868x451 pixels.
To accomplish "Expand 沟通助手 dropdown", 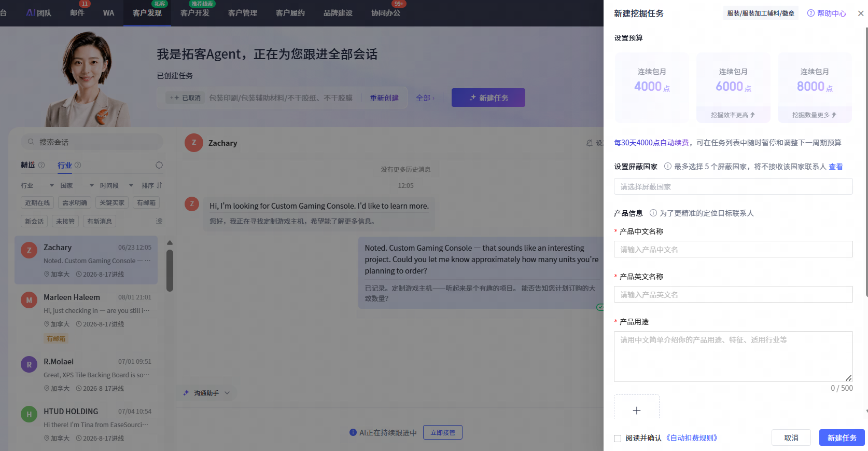I will click(206, 393).
